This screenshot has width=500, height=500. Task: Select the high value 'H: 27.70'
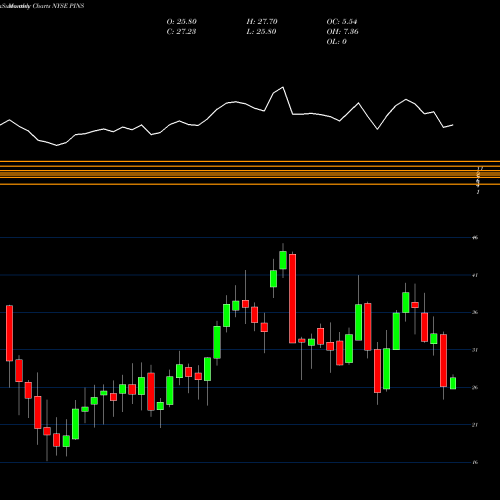click(262, 22)
